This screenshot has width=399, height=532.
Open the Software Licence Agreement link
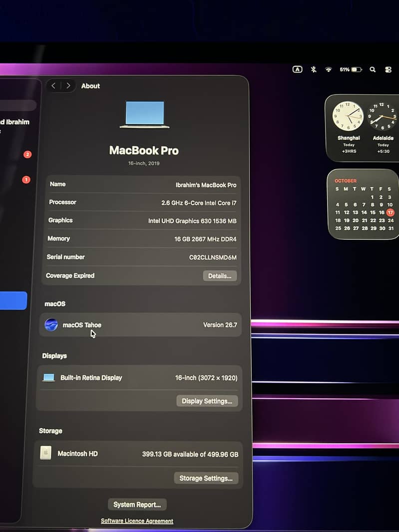[137, 521]
